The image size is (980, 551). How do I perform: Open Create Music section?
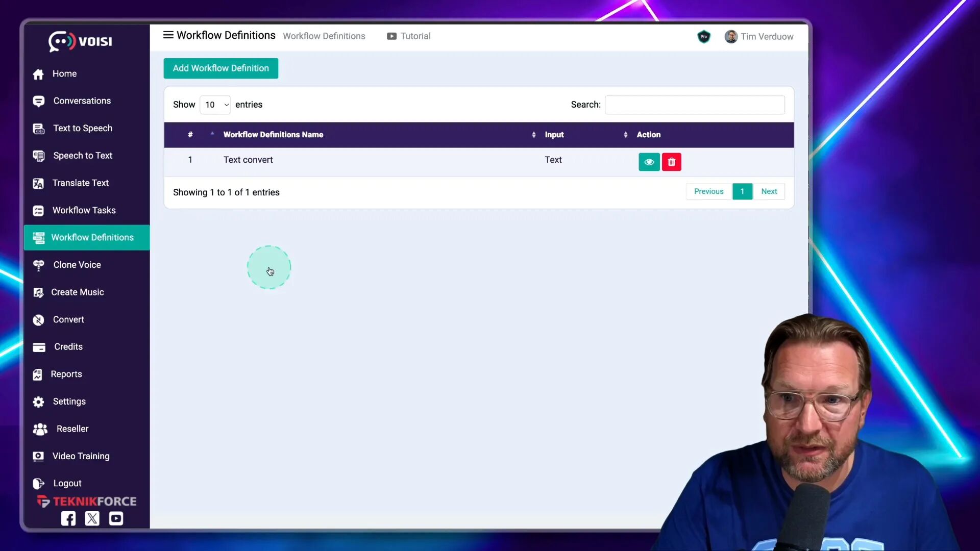[x=78, y=292]
